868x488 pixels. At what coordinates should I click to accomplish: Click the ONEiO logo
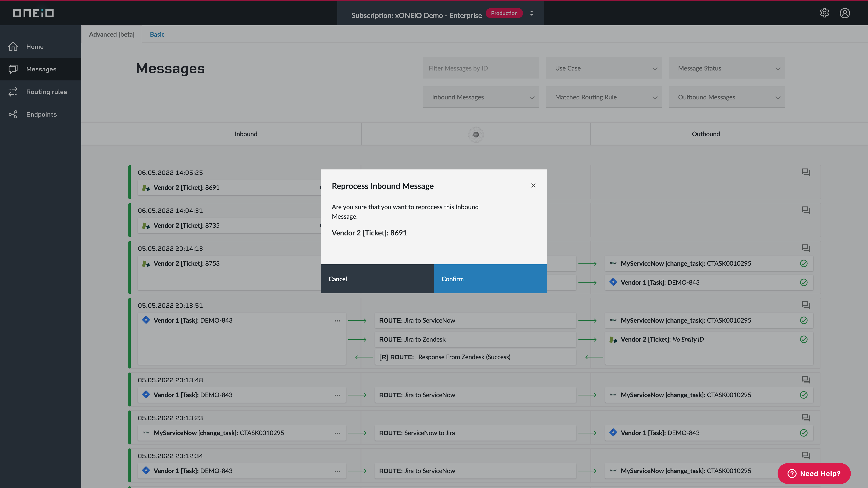(x=33, y=13)
